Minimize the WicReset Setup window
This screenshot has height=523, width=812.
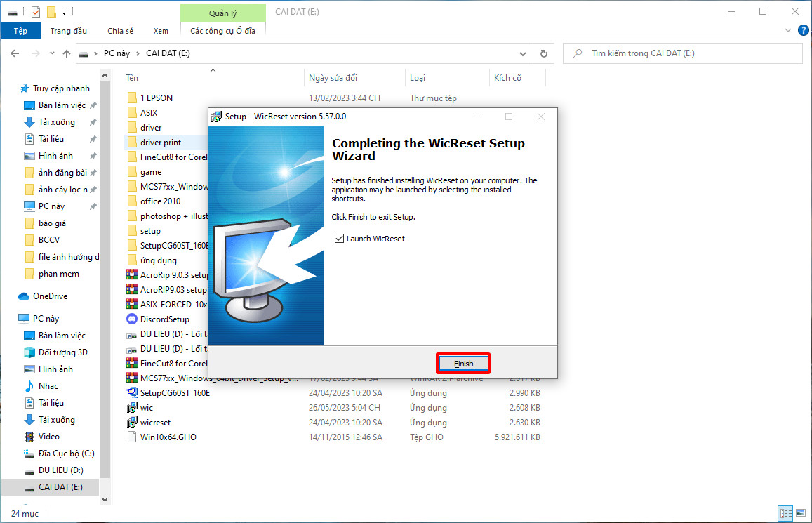pyautogui.click(x=477, y=117)
